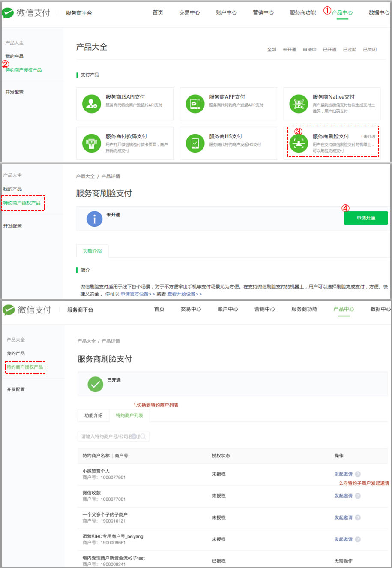Viewport: 392px width, 568px height.
Task: Open 开发配置 in the 产品大全 grid page sidebar
Action: (x=14, y=92)
